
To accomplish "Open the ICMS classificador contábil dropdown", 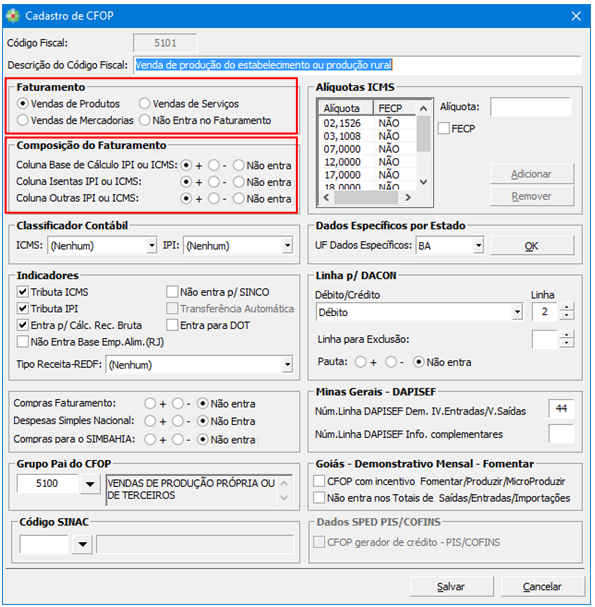I will pyautogui.click(x=151, y=245).
